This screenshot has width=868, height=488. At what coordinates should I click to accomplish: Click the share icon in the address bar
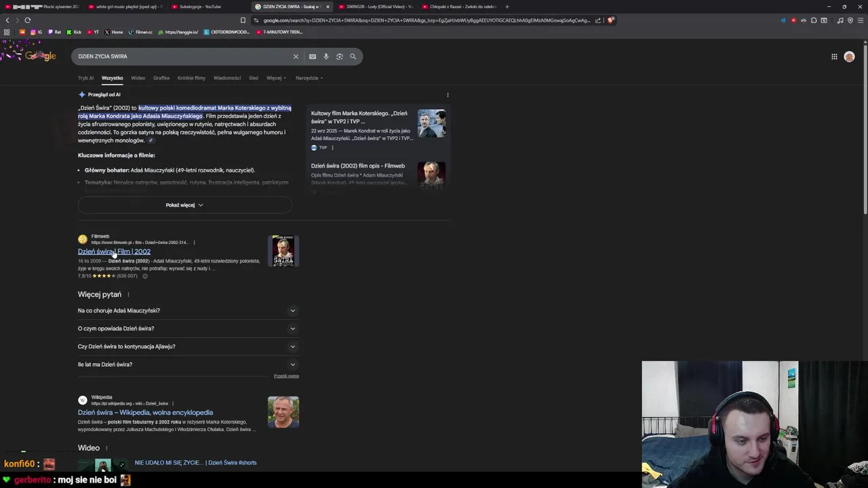[598, 20]
